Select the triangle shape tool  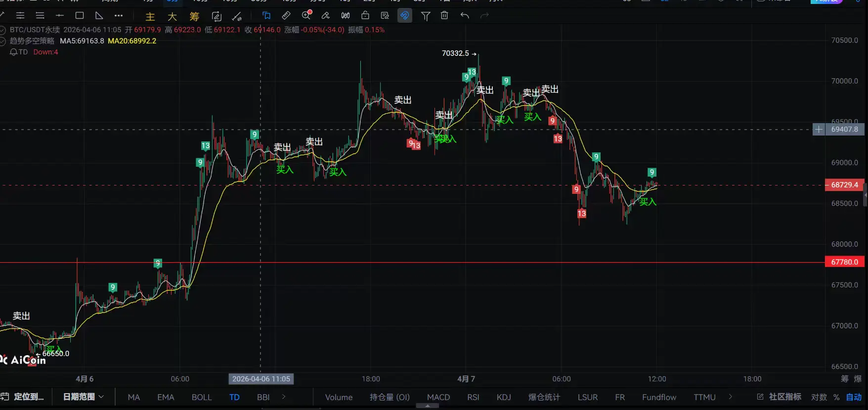[x=99, y=16]
